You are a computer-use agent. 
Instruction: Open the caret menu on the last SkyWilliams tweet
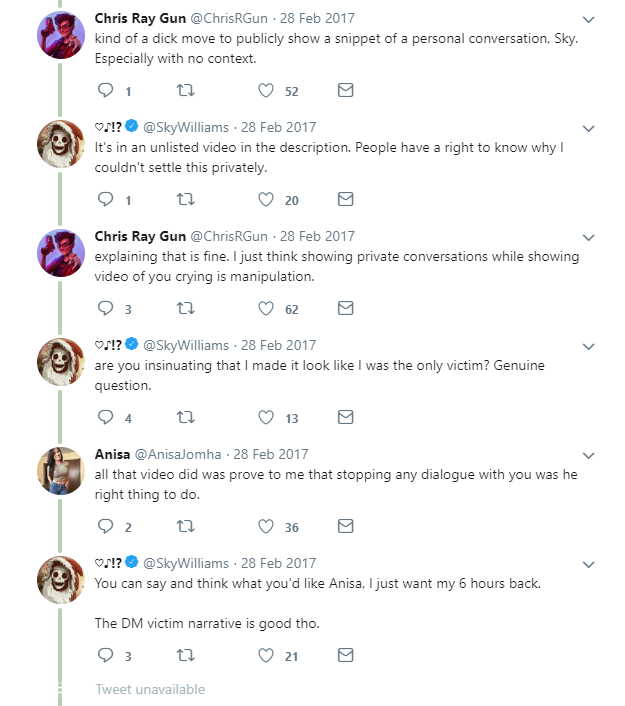click(x=589, y=564)
